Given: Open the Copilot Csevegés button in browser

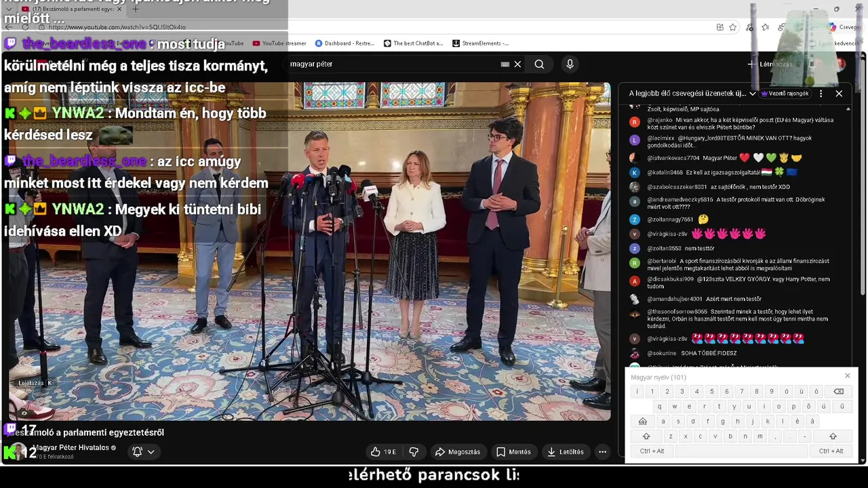Looking at the screenshot, I should pos(844,27).
